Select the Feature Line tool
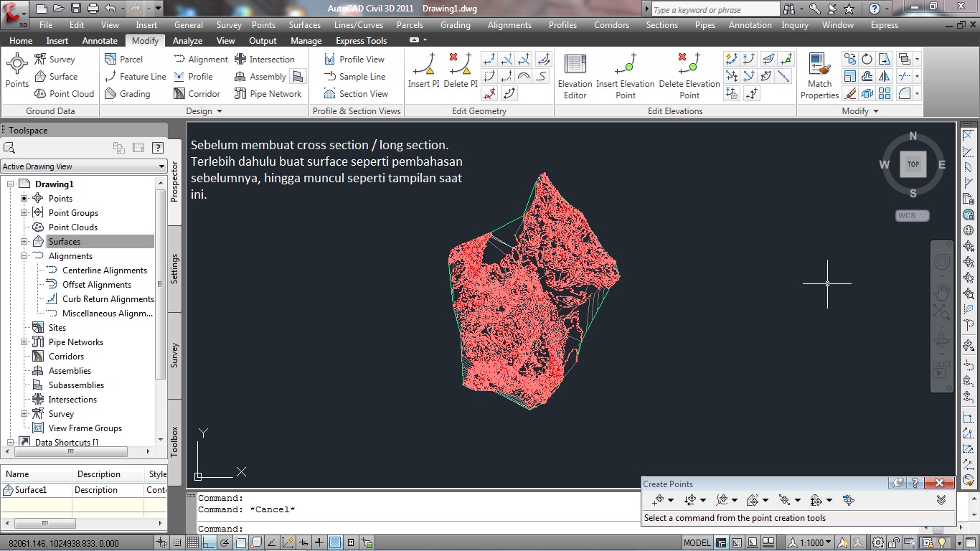980x551 pixels. (x=135, y=77)
